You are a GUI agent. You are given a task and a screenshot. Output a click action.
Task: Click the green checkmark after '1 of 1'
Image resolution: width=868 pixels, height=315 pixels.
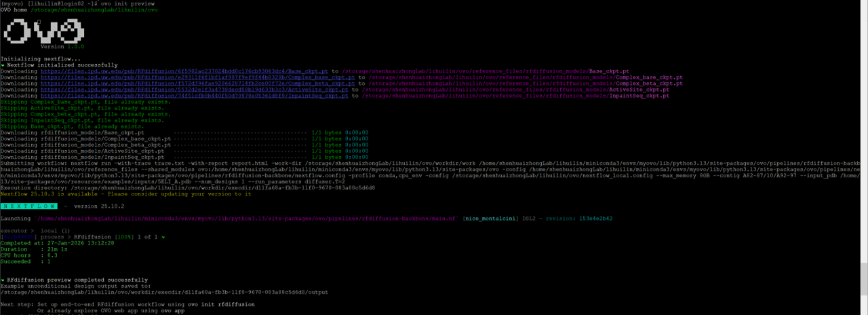(163, 237)
